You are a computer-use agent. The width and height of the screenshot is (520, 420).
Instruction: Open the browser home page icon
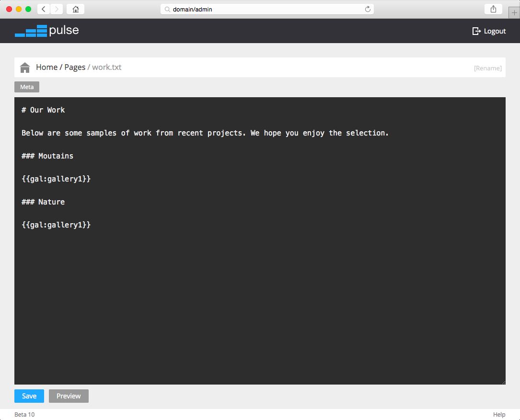[x=75, y=9]
